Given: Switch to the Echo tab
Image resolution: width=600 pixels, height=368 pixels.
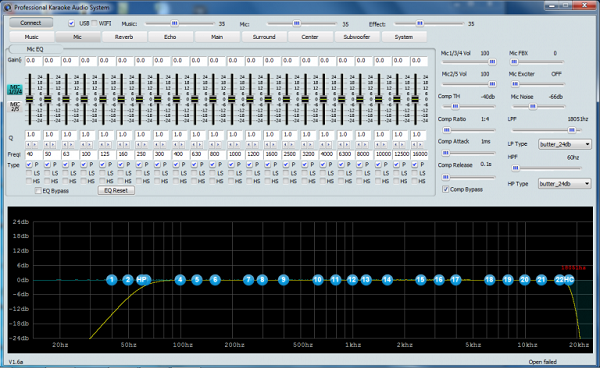Looking at the screenshot, I should pyautogui.click(x=170, y=37).
